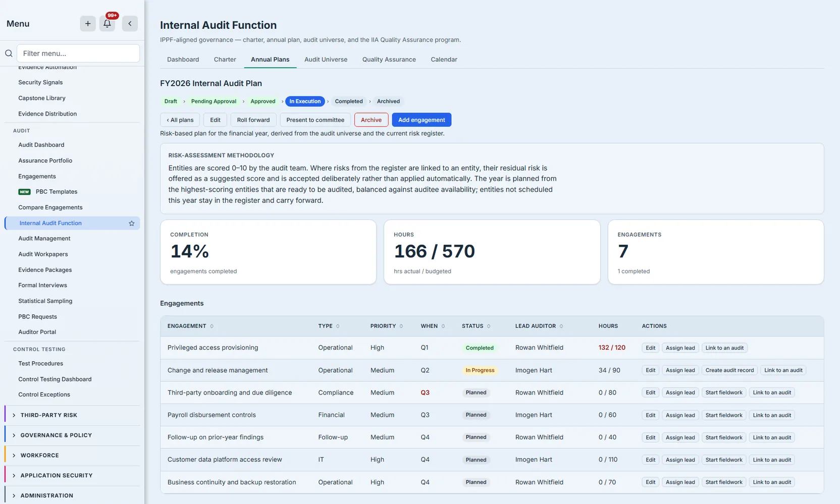The width and height of the screenshot is (840, 504).
Task: Select the Completed workflow stage
Action: click(349, 101)
